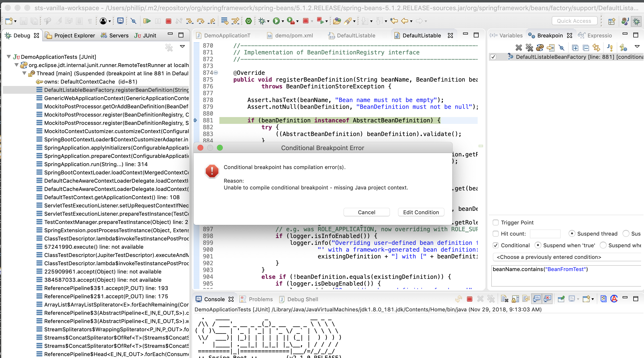Switch to the Servers tab
The image size is (644, 358).
115,35
